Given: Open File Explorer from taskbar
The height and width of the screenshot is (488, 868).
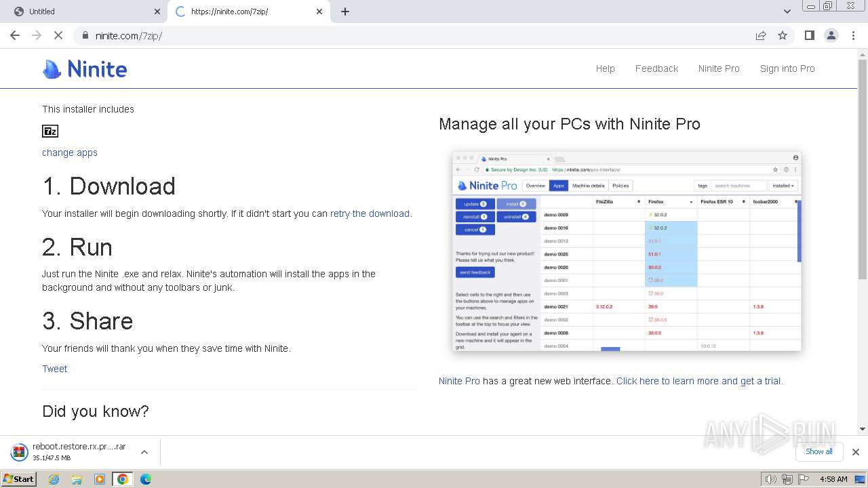Looking at the screenshot, I should [x=77, y=479].
